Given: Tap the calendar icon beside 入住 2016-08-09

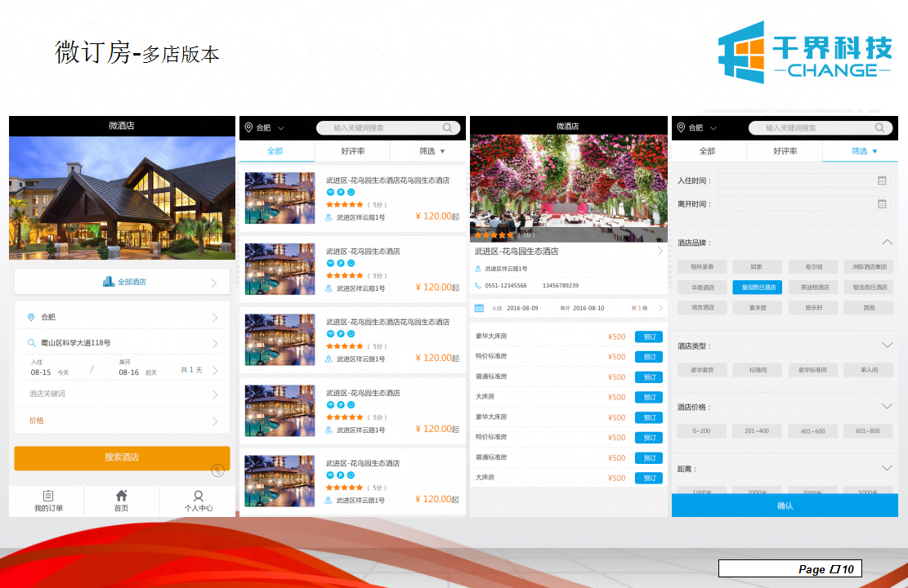Looking at the screenshot, I should 479,308.
